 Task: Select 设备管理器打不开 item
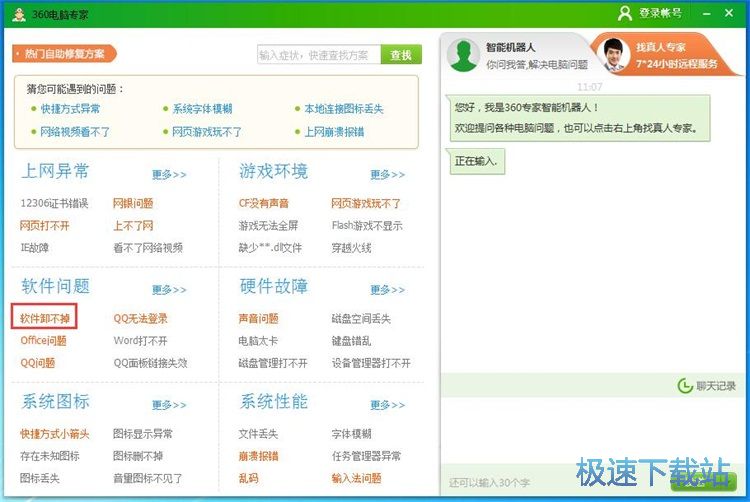click(x=371, y=363)
